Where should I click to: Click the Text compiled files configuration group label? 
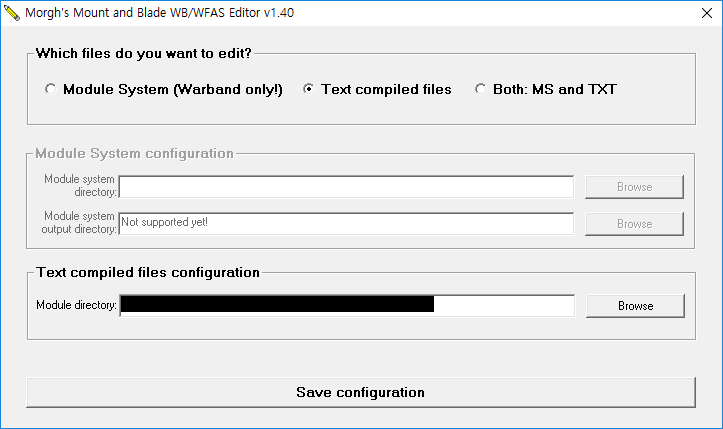pyautogui.click(x=148, y=272)
